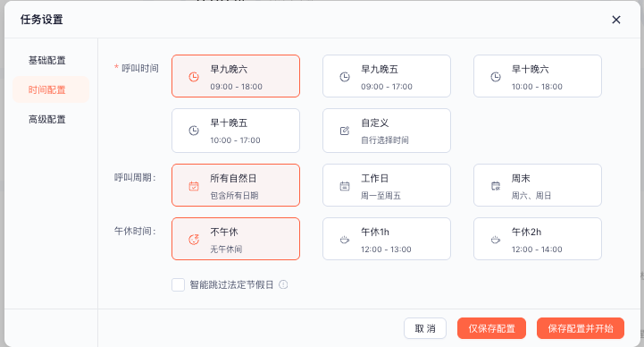Click 取消 button

click(x=425, y=328)
